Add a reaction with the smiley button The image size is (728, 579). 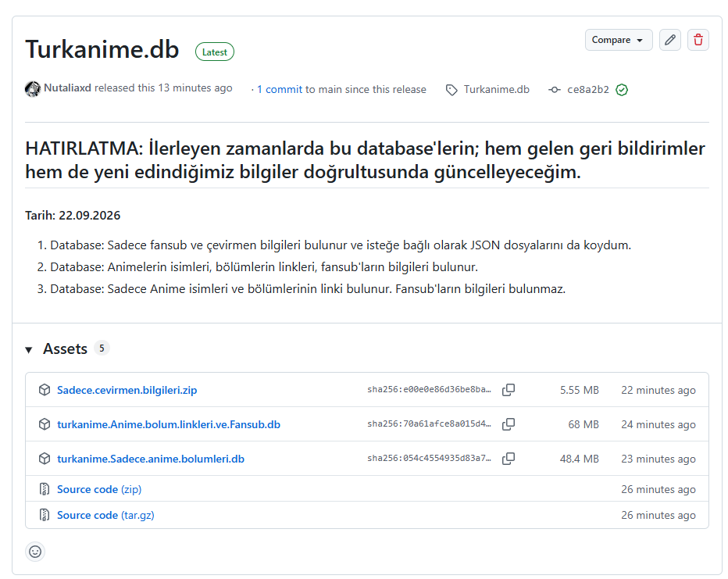tap(35, 552)
